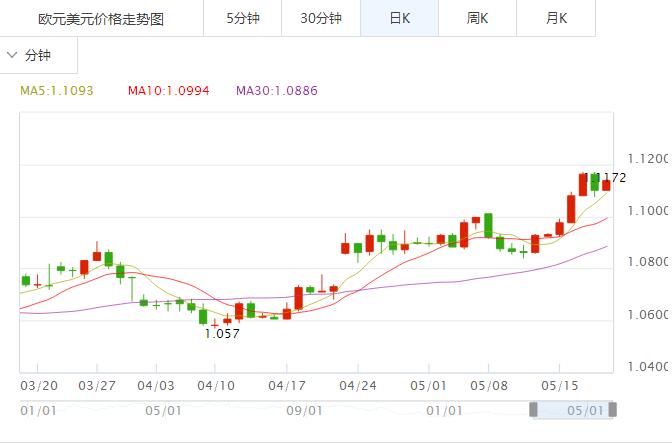Viewport: 672px width, 443px height.
Task: Click the 1.057 low price label
Action: point(222,334)
